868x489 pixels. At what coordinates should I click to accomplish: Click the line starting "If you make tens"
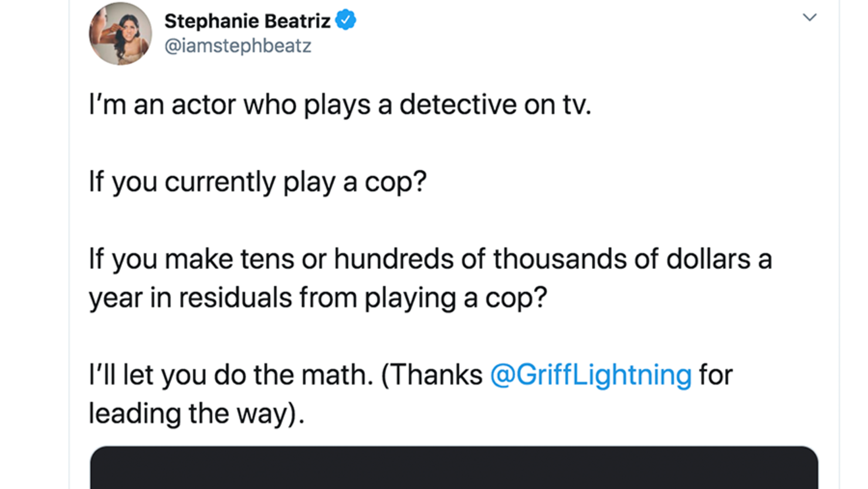coord(430,259)
